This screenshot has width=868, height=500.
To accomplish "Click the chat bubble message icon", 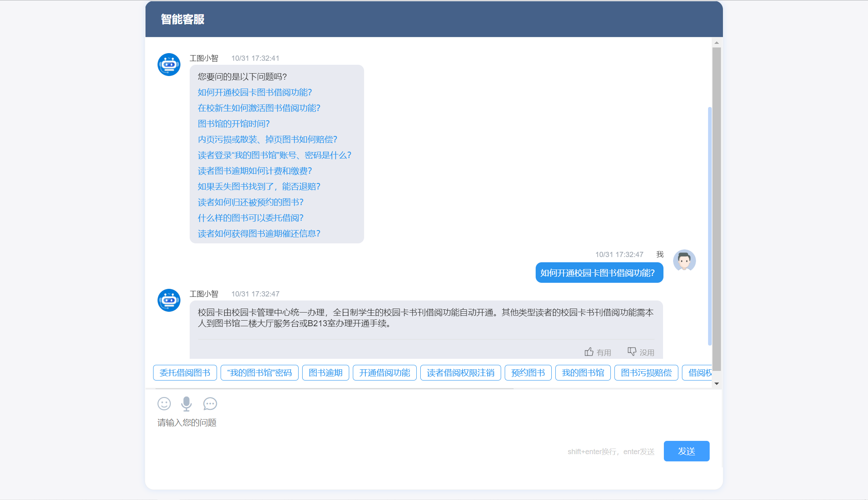I will point(210,403).
